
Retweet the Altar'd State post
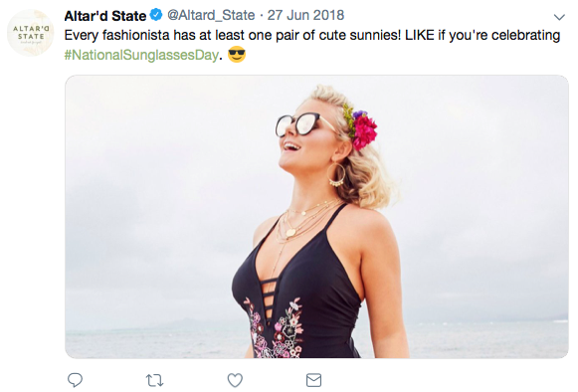click(154, 380)
